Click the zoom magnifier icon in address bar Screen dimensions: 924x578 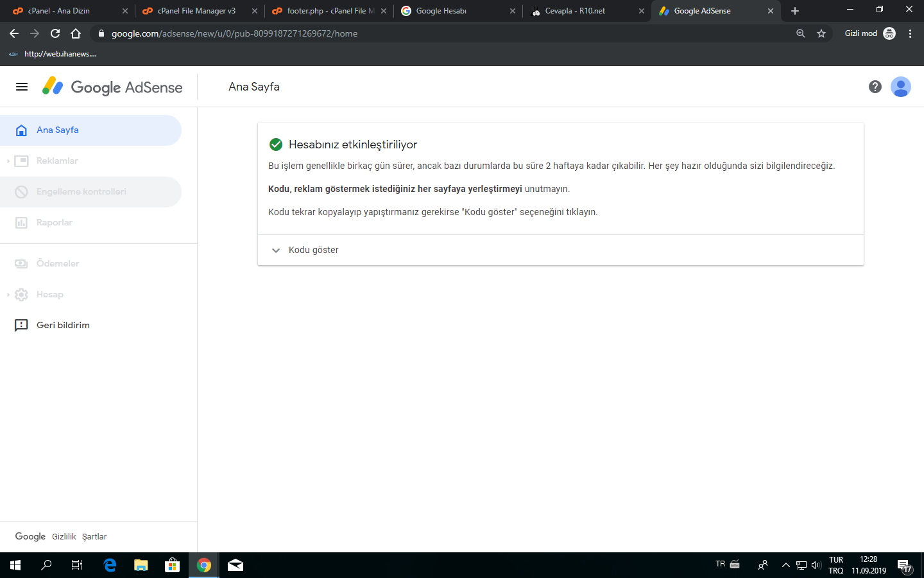tap(800, 33)
